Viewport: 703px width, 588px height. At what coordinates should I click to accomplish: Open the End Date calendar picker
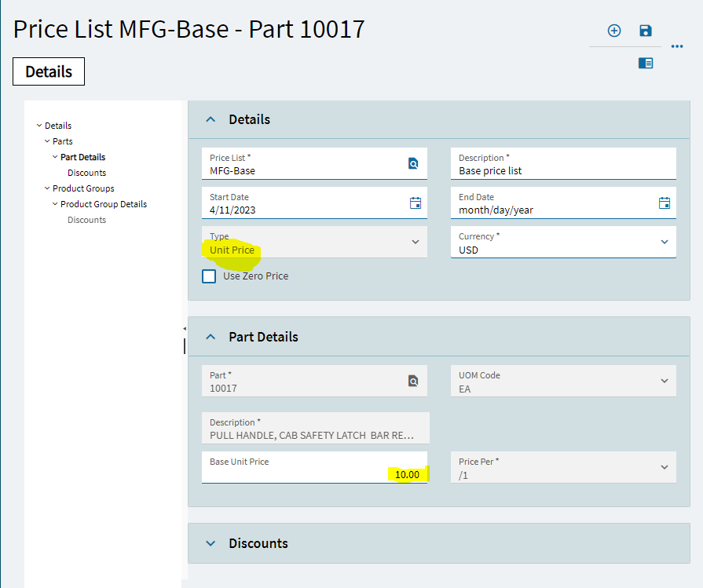tap(665, 203)
